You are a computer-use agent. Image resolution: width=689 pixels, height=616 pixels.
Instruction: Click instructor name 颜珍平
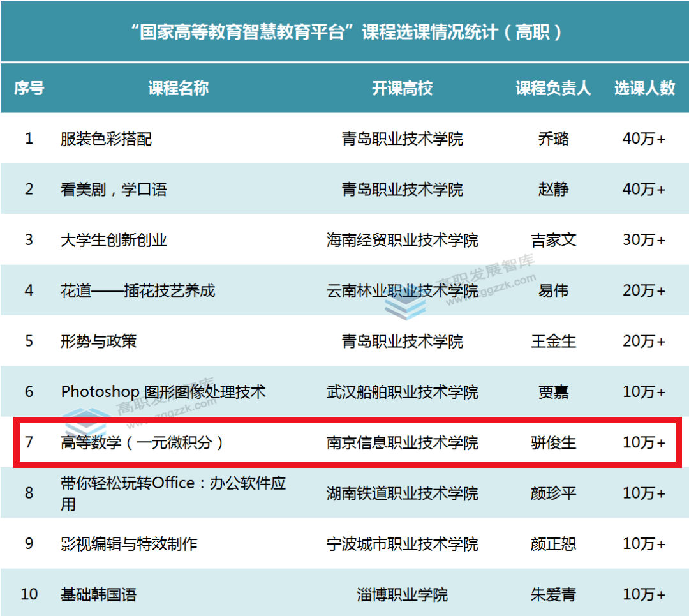[553, 493]
